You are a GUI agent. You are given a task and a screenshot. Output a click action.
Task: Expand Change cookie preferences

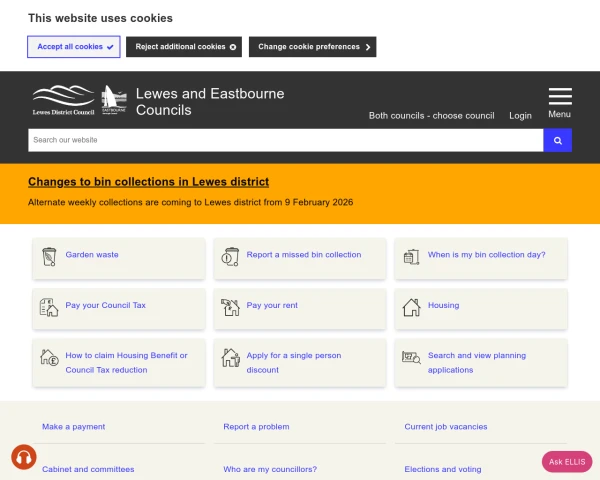tap(314, 47)
